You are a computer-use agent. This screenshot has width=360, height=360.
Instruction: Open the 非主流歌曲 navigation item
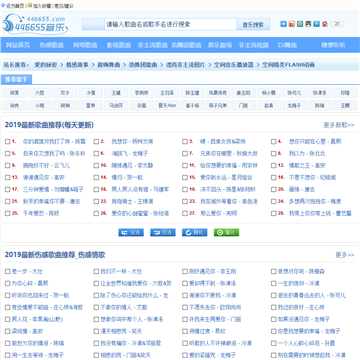[153, 45]
